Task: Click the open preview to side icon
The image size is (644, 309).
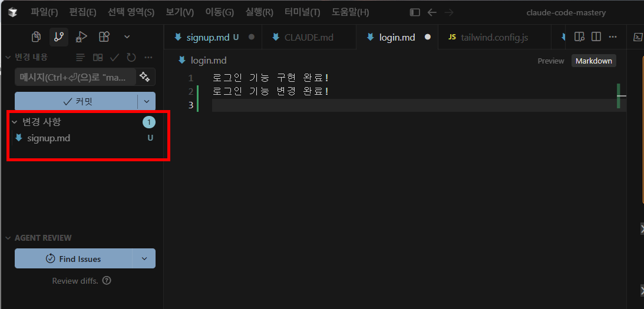Action: (579, 37)
